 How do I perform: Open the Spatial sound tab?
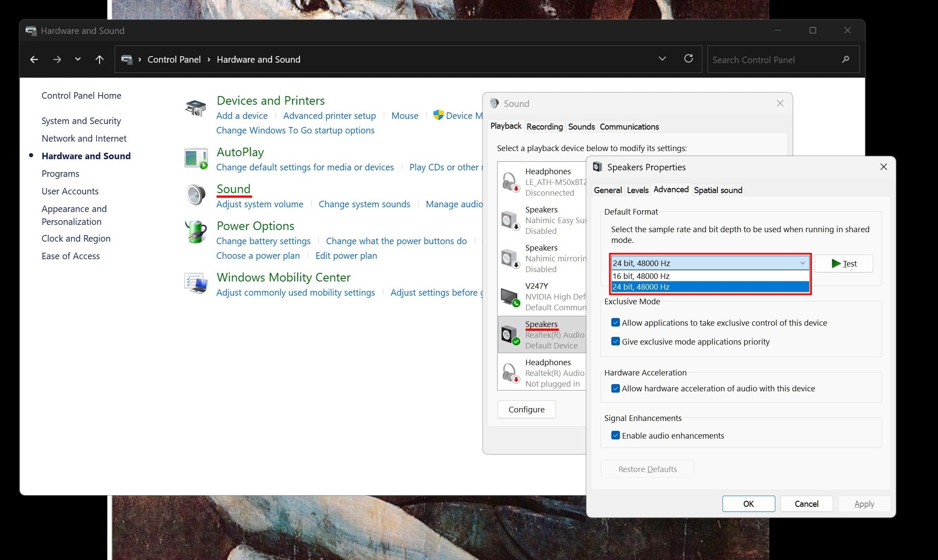[718, 190]
